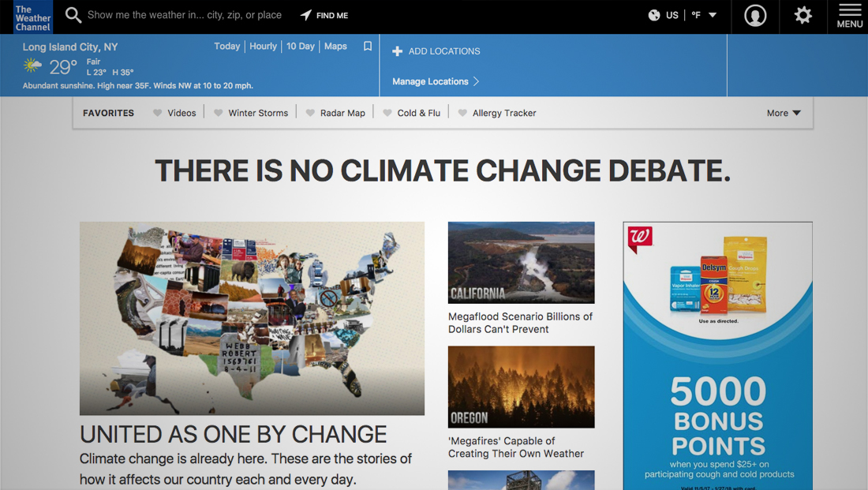Open the Oregon wildfire thumbnail

[x=522, y=387]
